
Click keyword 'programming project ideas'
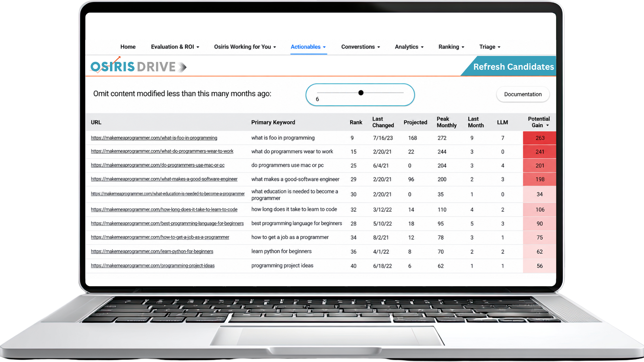pyautogui.click(x=282, y=265)
